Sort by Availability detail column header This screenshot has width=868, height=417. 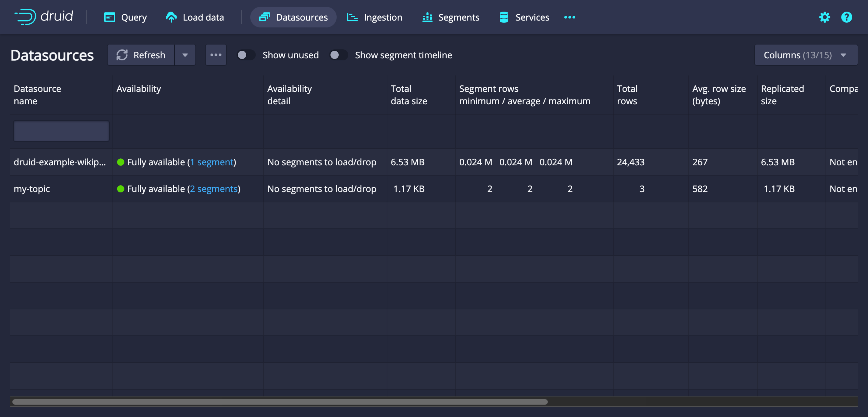(325, 95)
